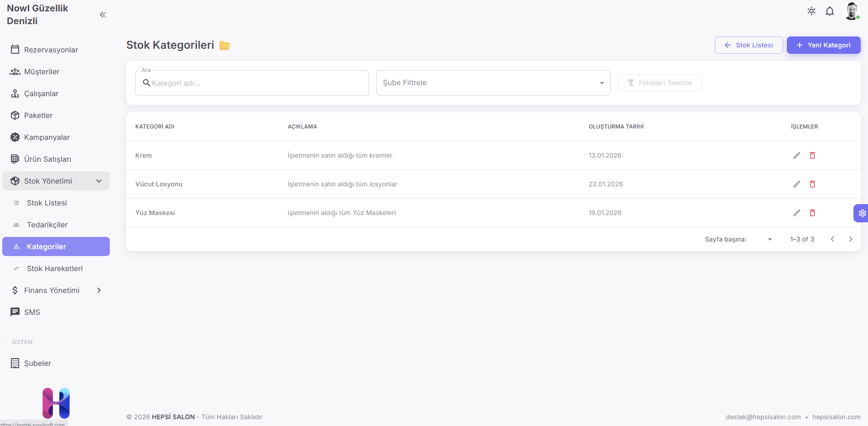Click the edit pencil for Krem category
This screenshot has width=868, height=426.
[796, 155]
